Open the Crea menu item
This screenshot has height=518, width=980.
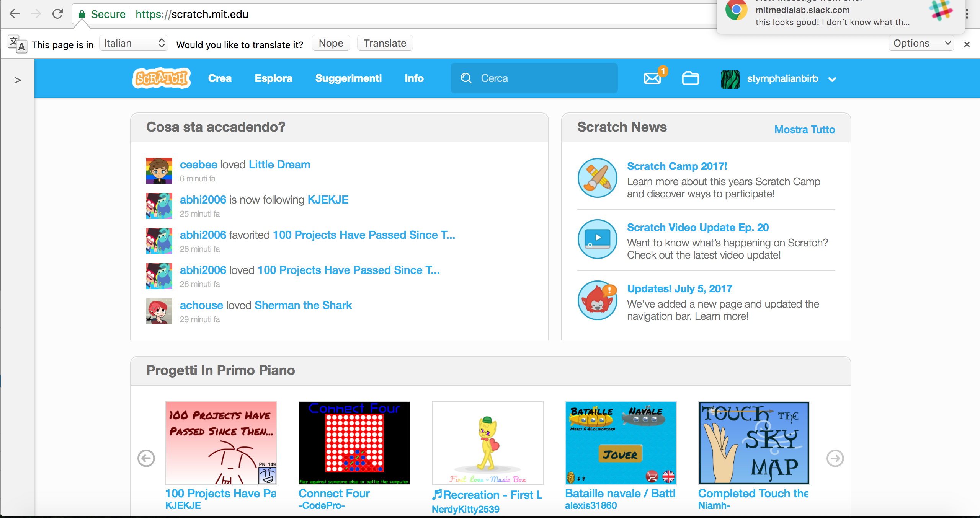[x=220, y=78]
